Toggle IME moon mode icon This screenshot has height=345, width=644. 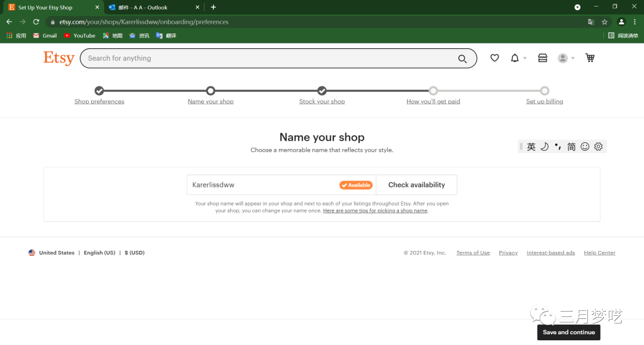point(544,147)
